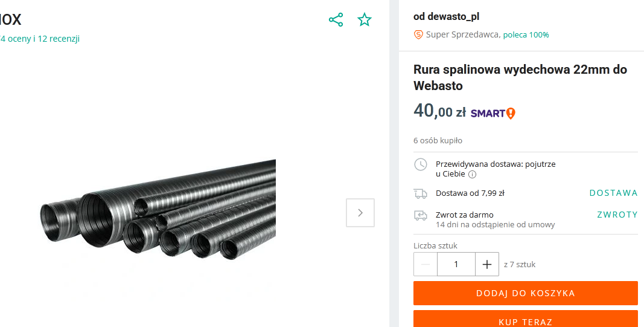Image resolution: width=644 pixels, height=327 pixels.
Task: Click the Super Sprzedawca badge icon
Action: (x=418, y=35)
